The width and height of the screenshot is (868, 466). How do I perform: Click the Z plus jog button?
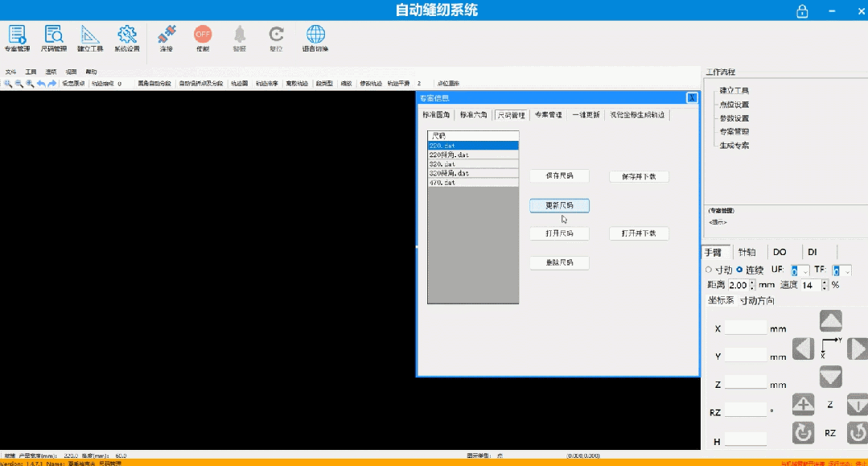tap(803, 405)
